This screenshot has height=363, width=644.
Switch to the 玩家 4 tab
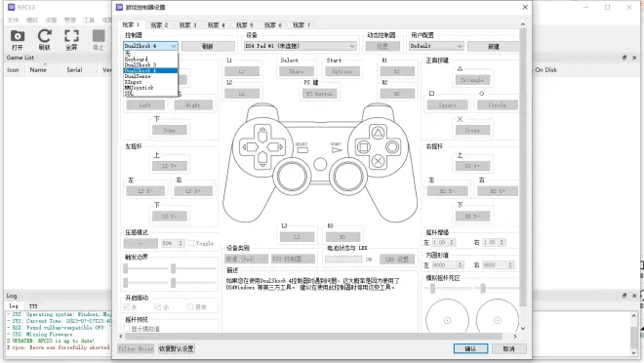click(x=216, y=25)
